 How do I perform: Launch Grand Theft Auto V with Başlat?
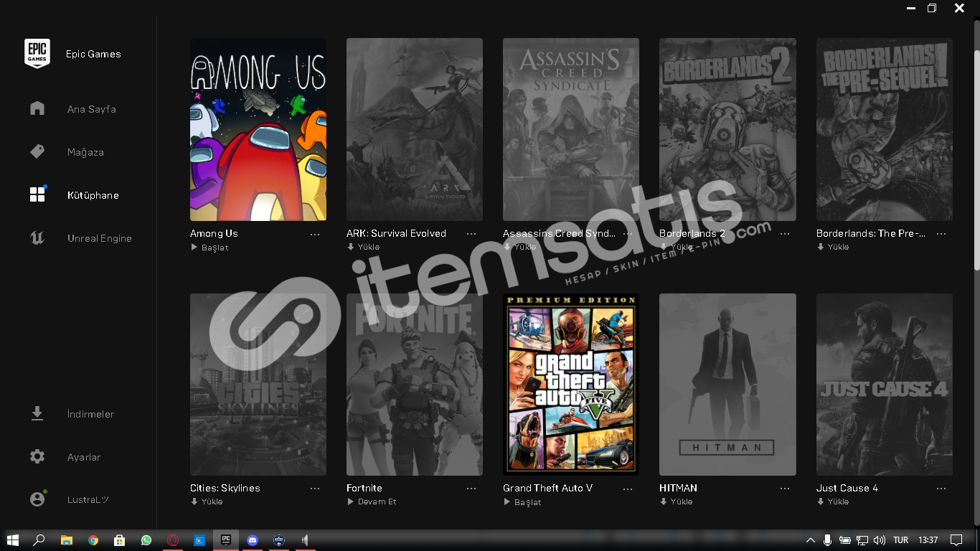click(522, 502)
